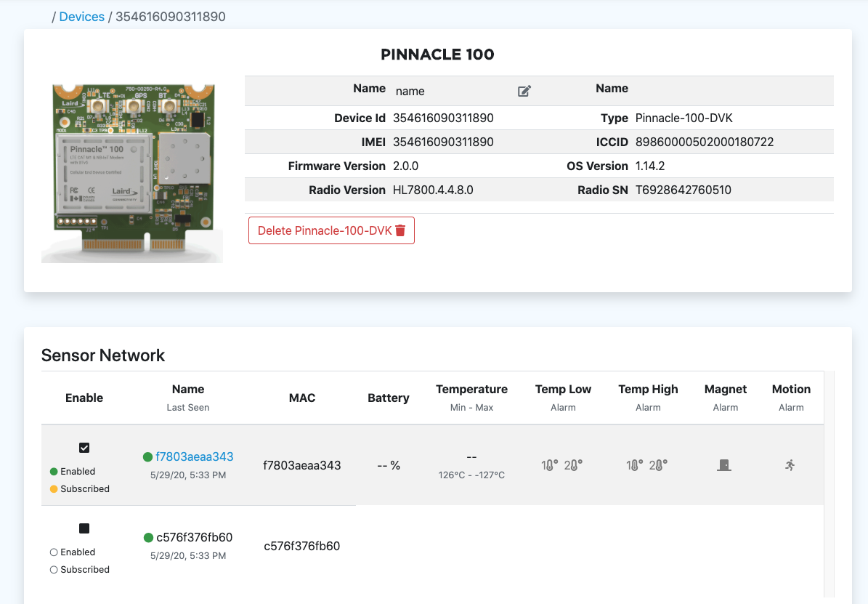The image size is (868, 604).
Task: Click last seen time under f7803aeaa343
Action: (x=188, y=475)
